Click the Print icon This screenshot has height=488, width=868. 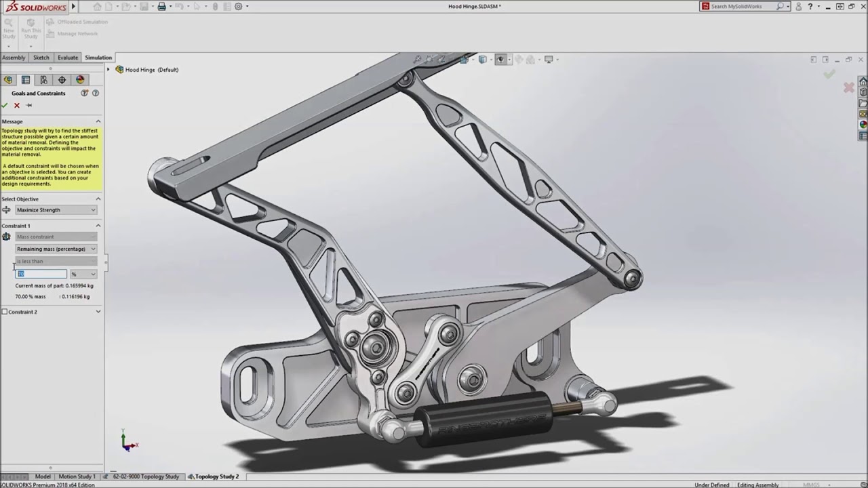(x=161, y=7)
